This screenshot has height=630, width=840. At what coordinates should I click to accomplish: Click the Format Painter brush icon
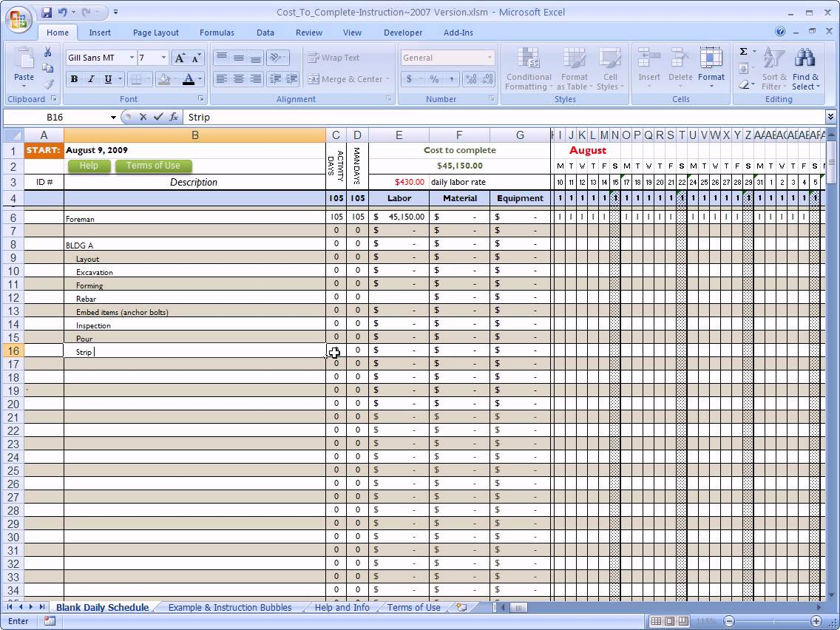[x=48, y=84]
